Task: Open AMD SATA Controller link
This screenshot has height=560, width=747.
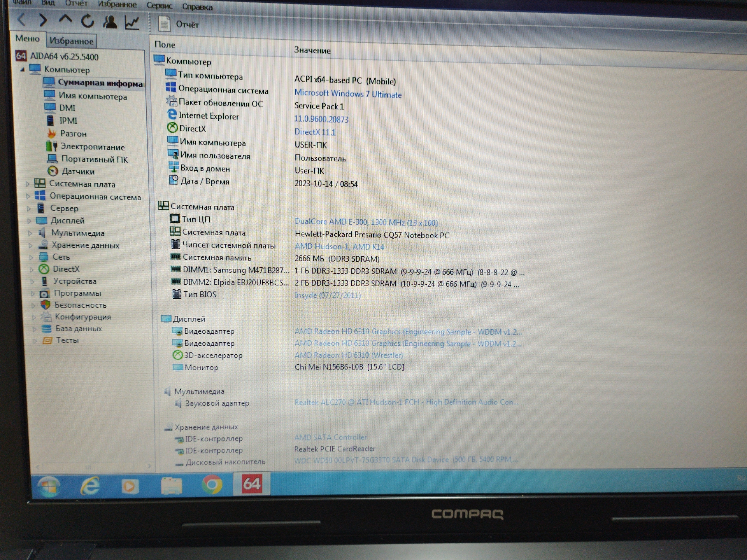Action: [x=330, y=437]
